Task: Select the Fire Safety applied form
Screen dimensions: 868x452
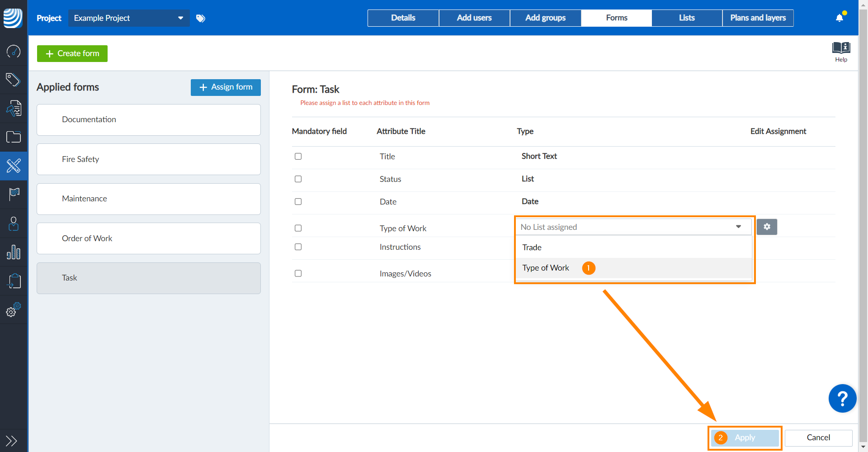Action: [148, 159]
